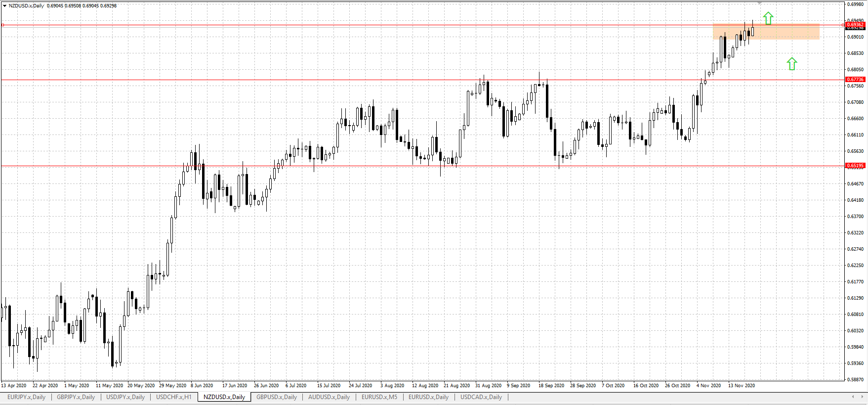This screenshot has height=405, width=868.
Task: Open the USDCHF.x,H1 chart tab
Action: 173,397
